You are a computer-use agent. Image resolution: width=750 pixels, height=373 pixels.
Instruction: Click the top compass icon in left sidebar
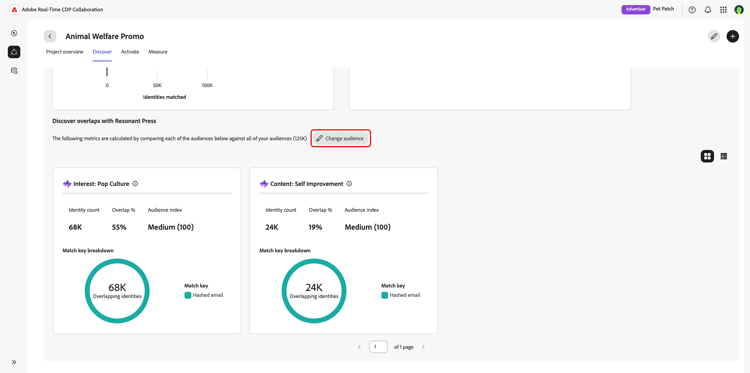pyautogui.click(x=14, y=33)
